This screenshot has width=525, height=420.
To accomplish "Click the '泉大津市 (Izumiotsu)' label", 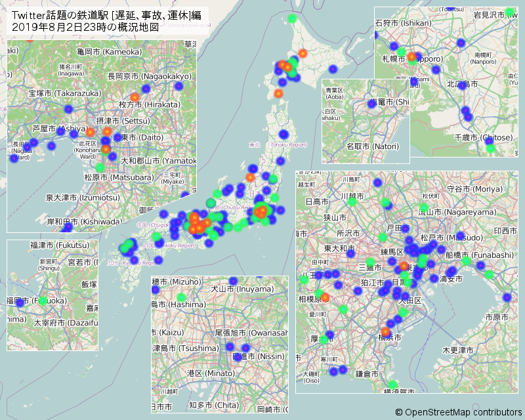I will [x=83, y=198].
